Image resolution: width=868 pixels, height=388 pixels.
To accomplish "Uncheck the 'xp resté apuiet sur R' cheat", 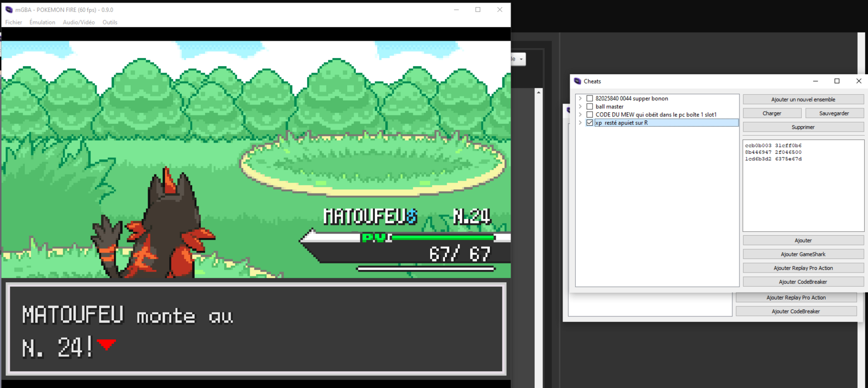I will pos(590,123).
